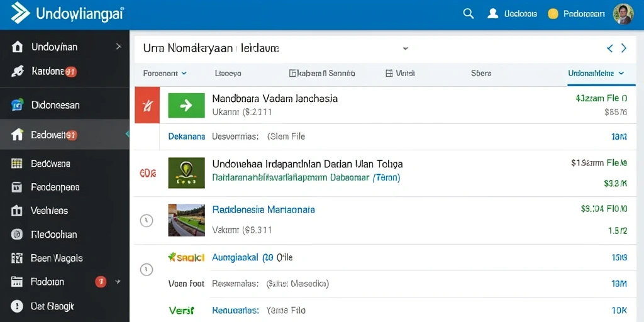This screenshot has height=322, width=644.
Task: Open the Mandbnara Vadam Janchasja entry
Action: coord(275,99)
